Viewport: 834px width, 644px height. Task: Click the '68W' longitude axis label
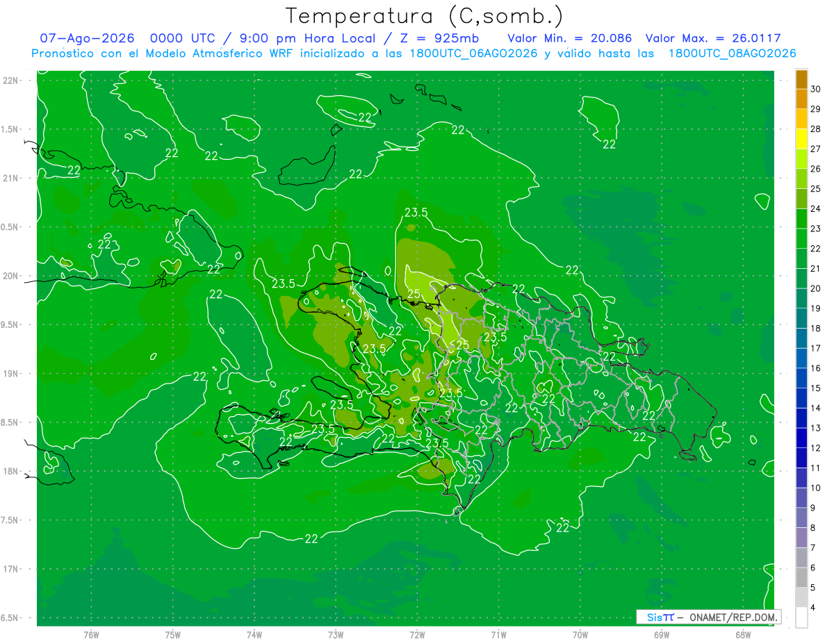742,634
